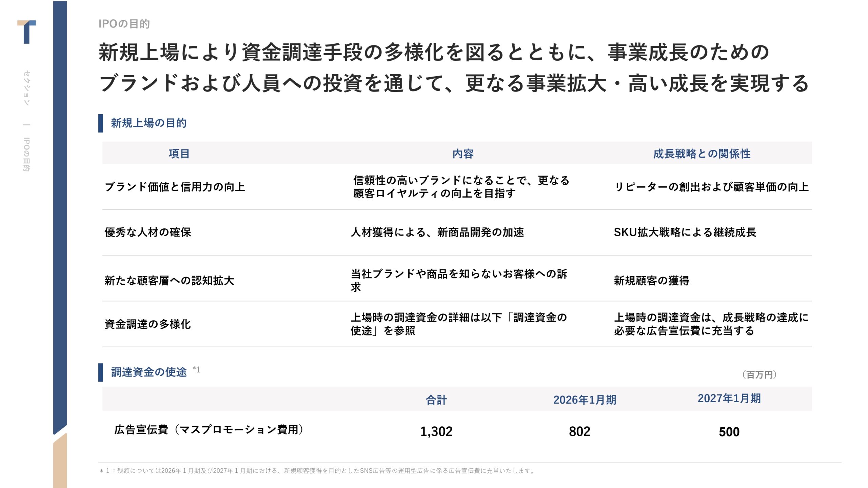Viewport: 868px width, 488px height.
Task: Click the 内容 column header
Action: (463, 154)
